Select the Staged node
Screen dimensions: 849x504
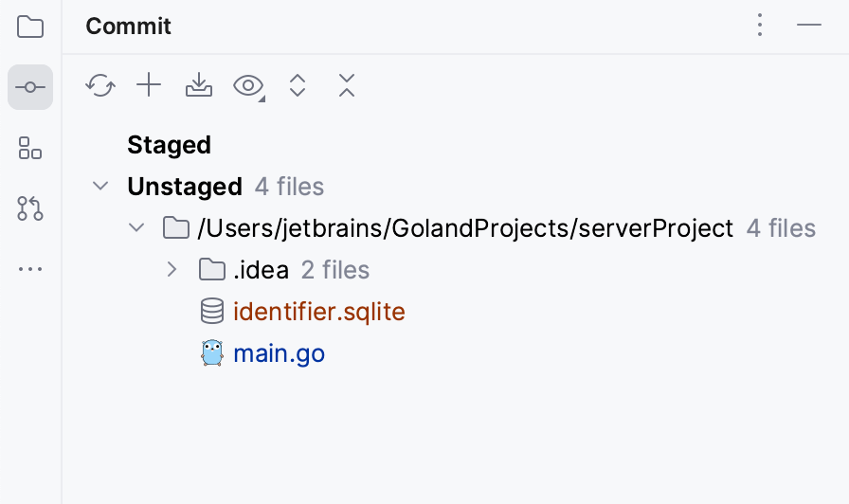point(169,145)
